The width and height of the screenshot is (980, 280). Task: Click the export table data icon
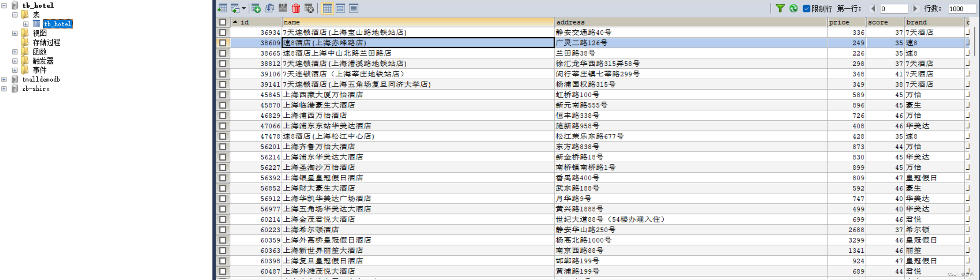coord(222,8)
